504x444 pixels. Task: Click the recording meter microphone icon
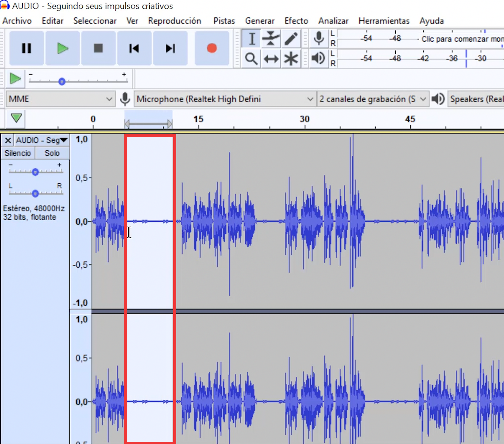coord(318,39)
